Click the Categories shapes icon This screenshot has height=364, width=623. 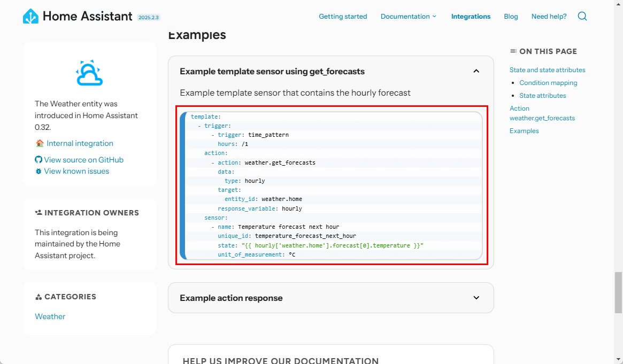pyautogui.click(x=39, y=297)
